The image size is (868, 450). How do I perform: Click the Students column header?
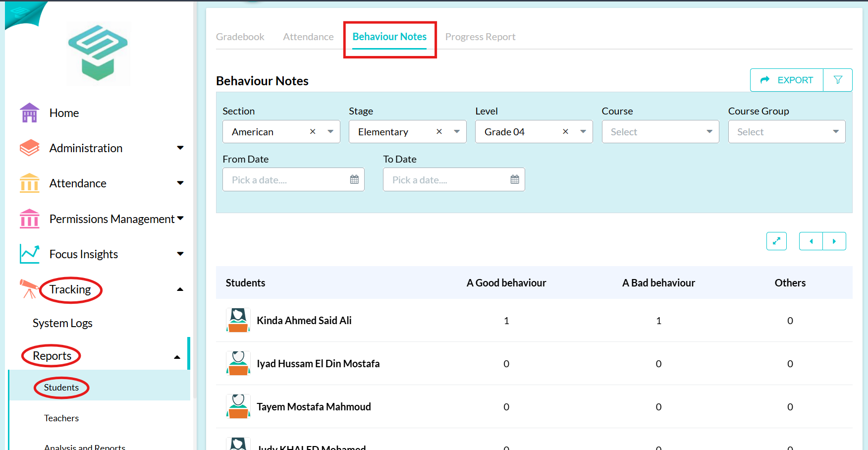pyautogui.click(x=245, y=282)
